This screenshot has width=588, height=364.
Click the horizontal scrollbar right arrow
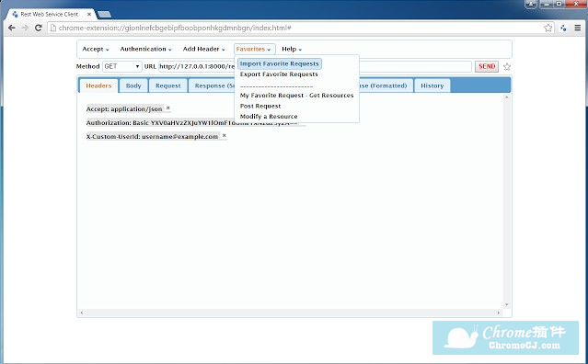point(499,313)
